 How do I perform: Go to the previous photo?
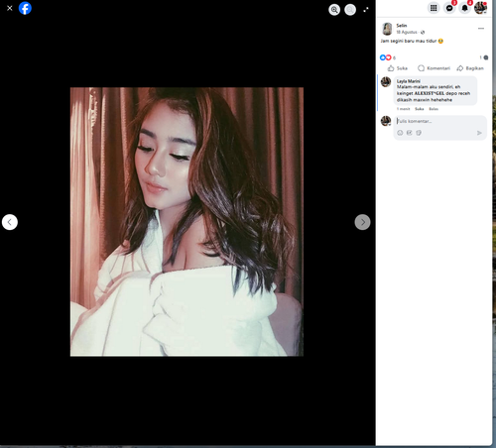10,222
